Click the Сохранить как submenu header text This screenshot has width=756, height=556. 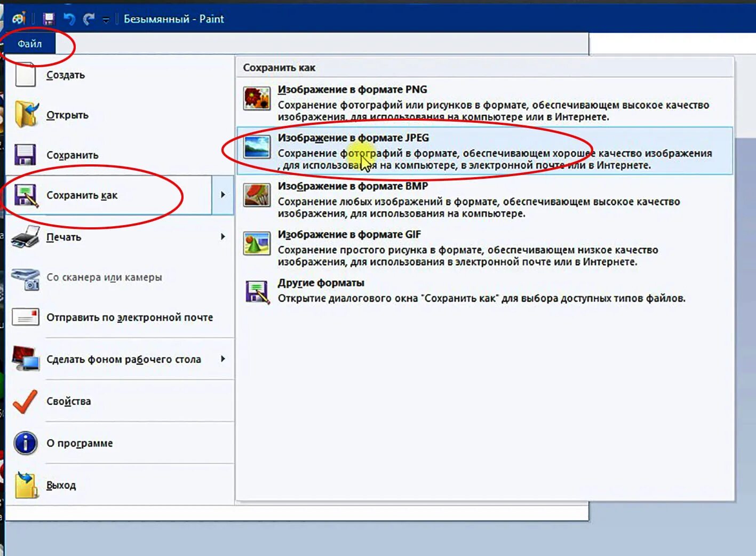tap(279, 68)
